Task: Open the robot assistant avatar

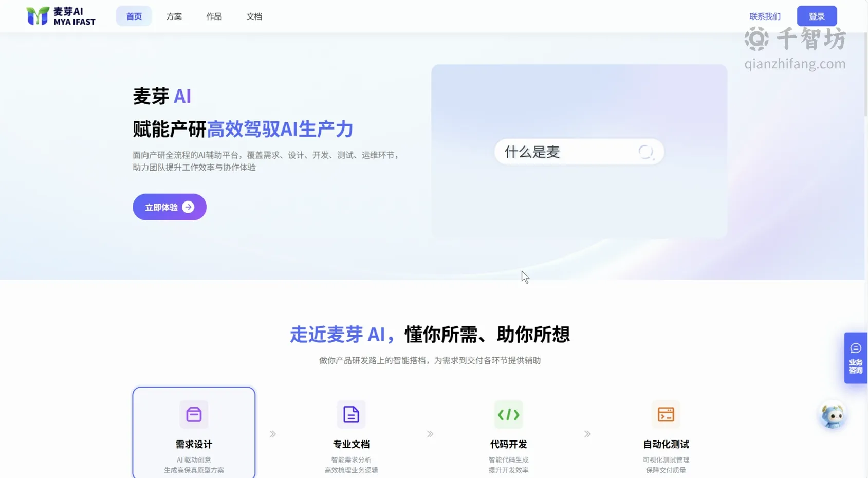Action: [833, 416]
